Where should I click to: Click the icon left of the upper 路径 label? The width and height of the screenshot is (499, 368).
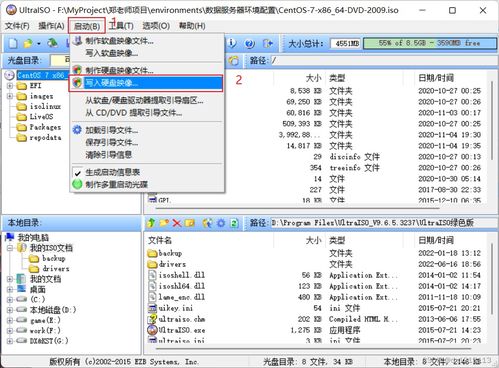[234, 60]
